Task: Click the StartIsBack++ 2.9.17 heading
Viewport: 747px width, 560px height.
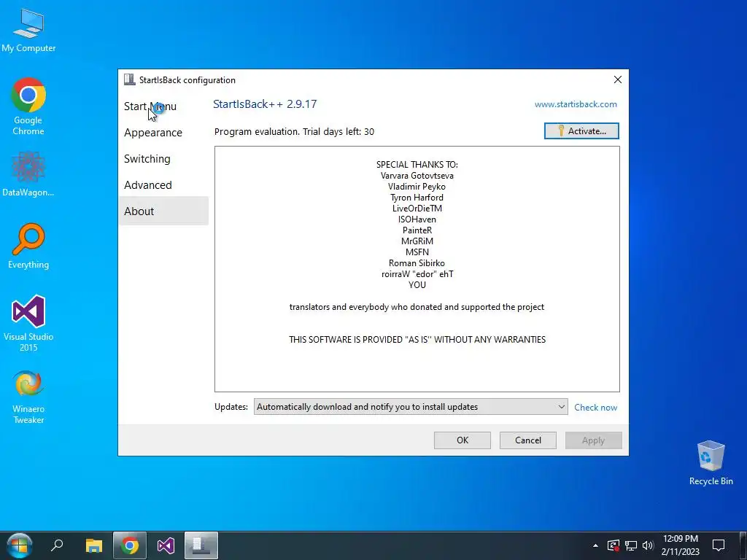Action: tap(265, 104)
